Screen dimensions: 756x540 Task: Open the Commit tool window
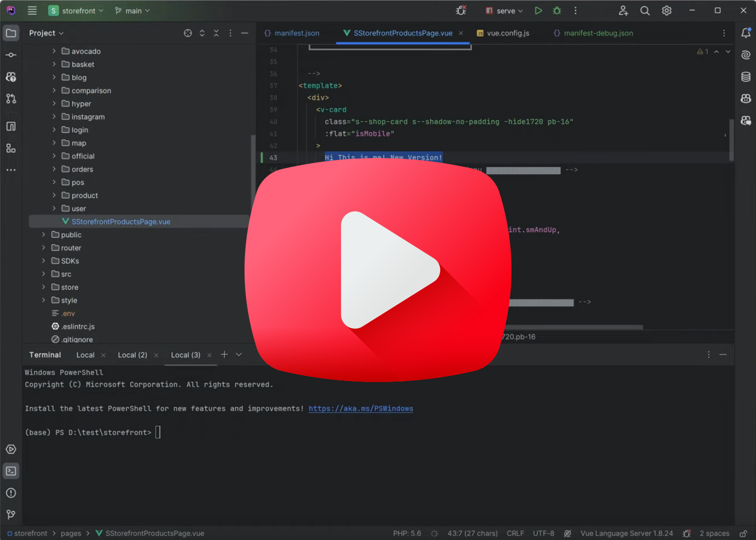click(11, 55)
